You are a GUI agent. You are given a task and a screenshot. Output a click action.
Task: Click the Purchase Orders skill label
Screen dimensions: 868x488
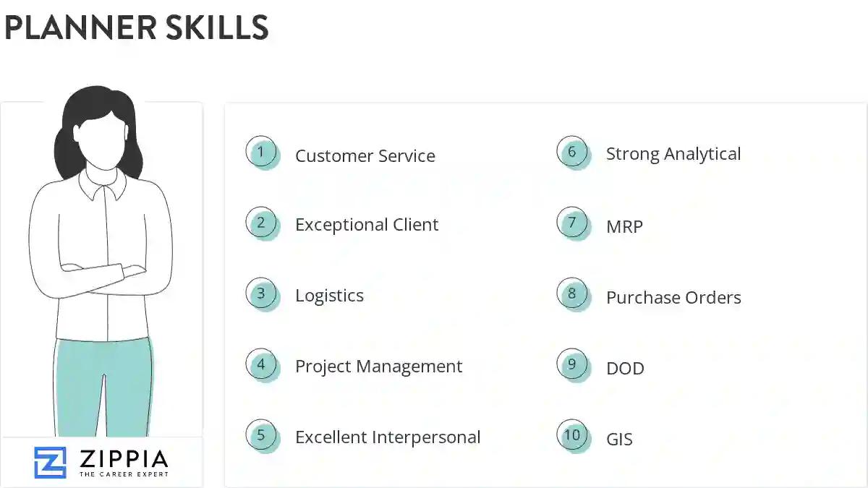(673, 298)
